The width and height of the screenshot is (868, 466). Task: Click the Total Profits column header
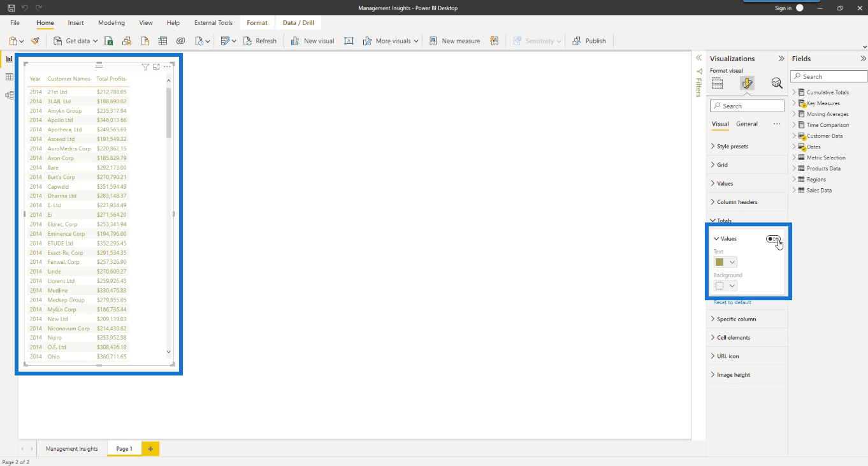pos(111,79)
